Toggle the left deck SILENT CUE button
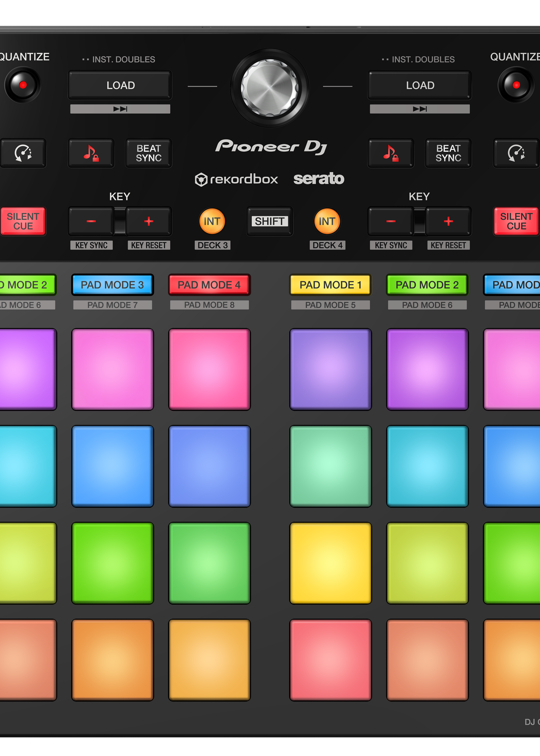This screenshot has width=540, height=756. click(x=23, y=221)
